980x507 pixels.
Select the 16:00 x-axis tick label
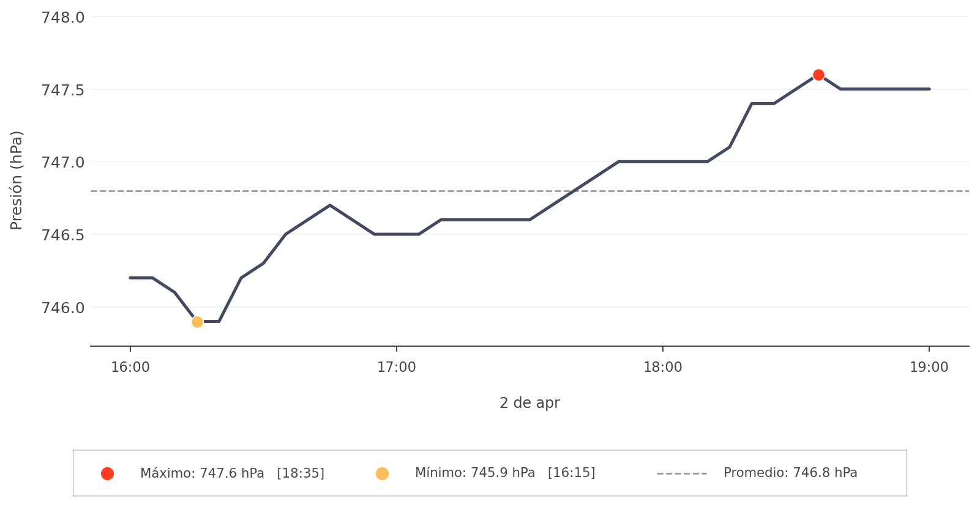pos(130,368)
